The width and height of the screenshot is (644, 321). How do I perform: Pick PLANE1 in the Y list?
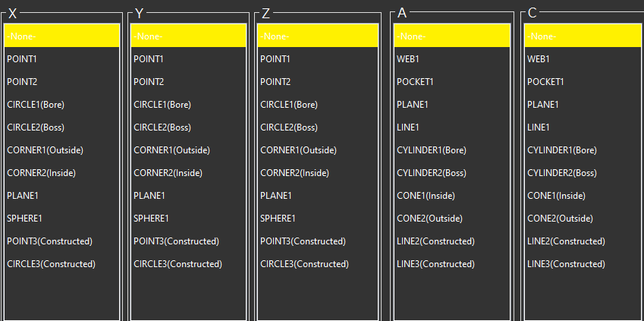point(149,196)
